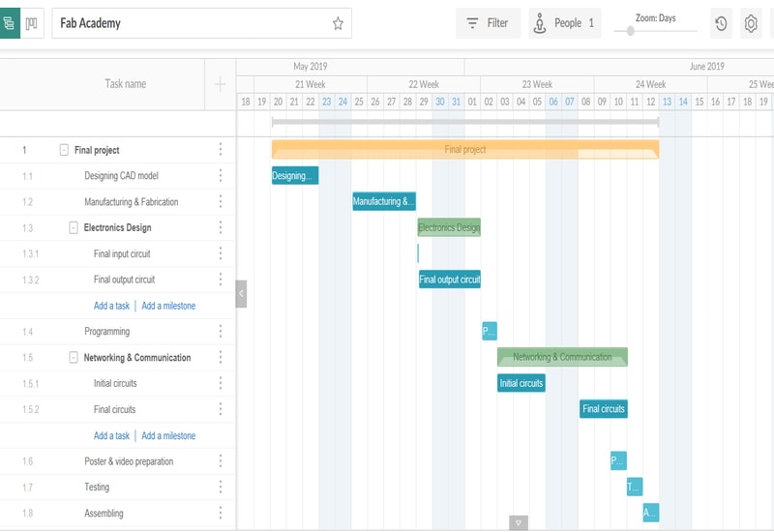Viewport: 774px width, 532px height.
Task: Adjust the Zoom: Days slider
Action: [631, 31]
